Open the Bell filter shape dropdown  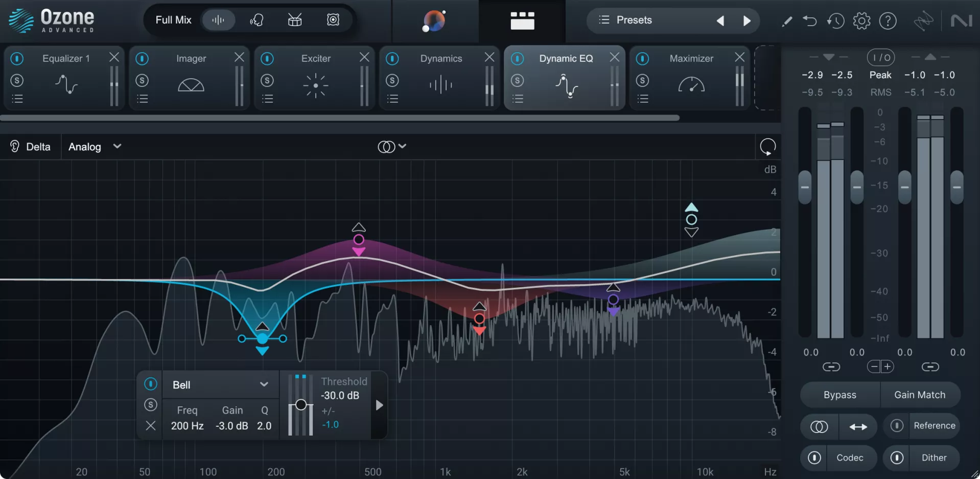pyautogui.click(x=220, y=385)
